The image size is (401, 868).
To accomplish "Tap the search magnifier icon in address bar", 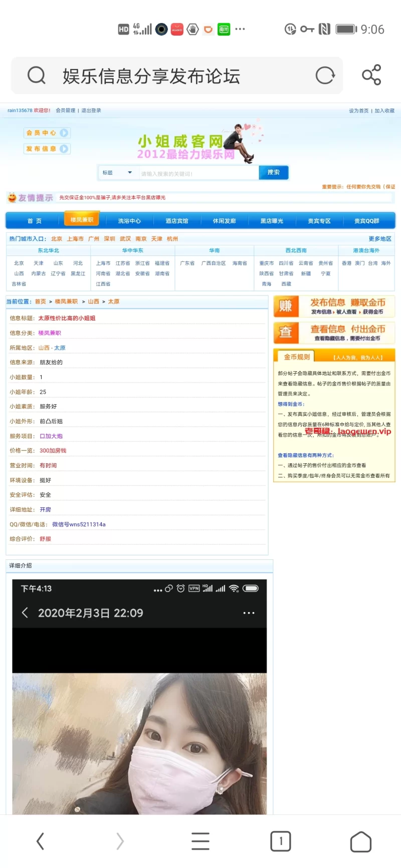I will (36, 76).
